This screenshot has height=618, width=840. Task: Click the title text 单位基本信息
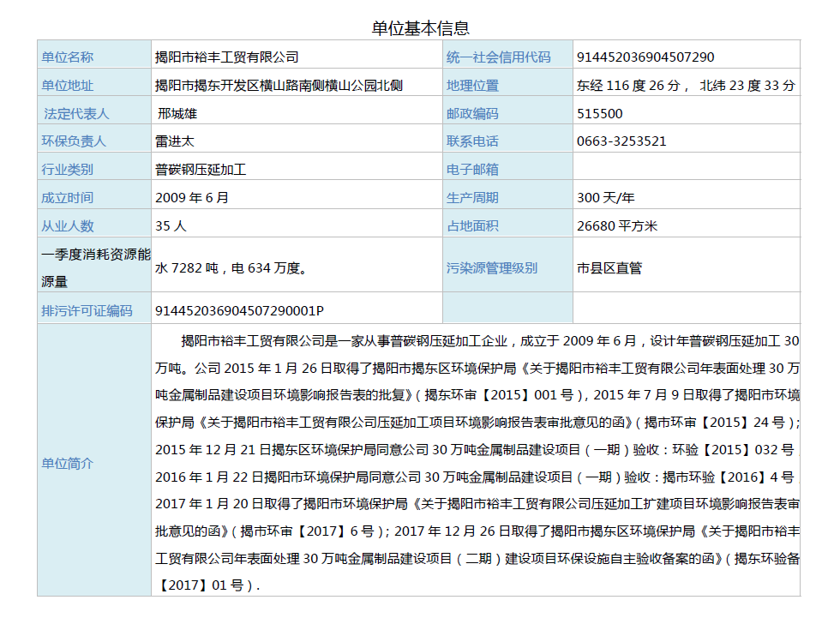(421, 27)
